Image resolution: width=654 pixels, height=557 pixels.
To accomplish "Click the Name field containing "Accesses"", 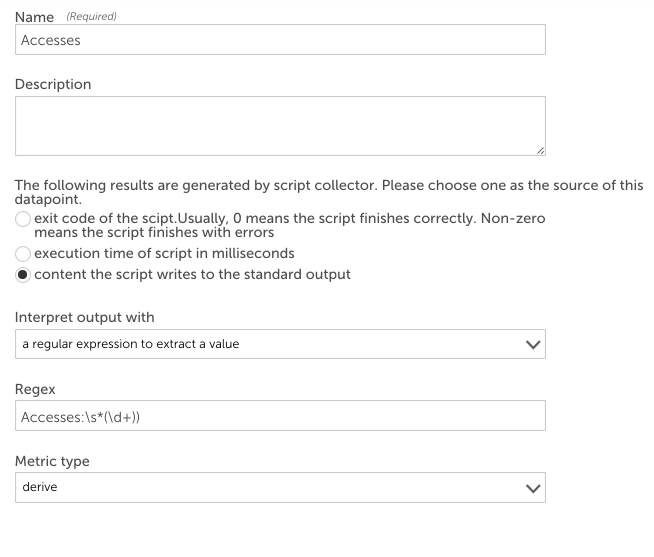I will point(280,40).
